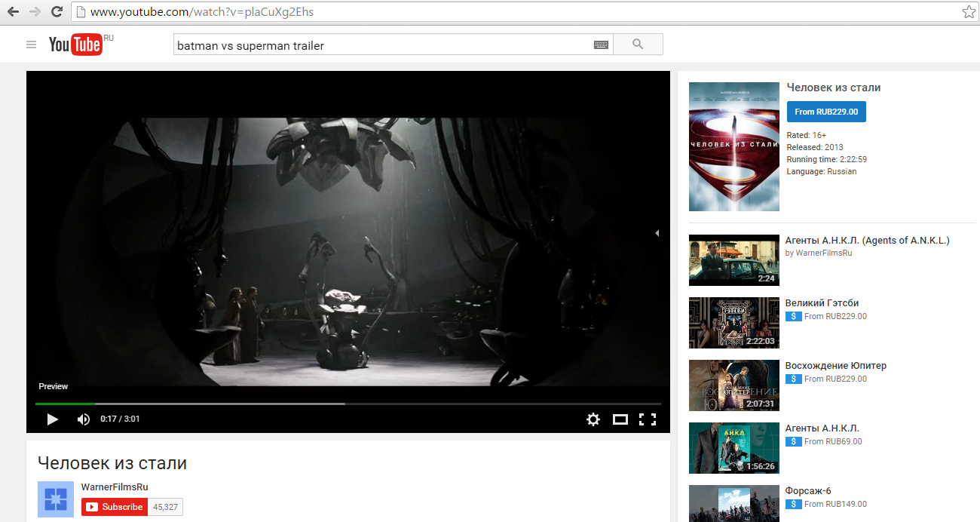Open the WarnerFilmsRu channel avatar
This screenshot has height=522, width=980.
click(x=56, y=499)
